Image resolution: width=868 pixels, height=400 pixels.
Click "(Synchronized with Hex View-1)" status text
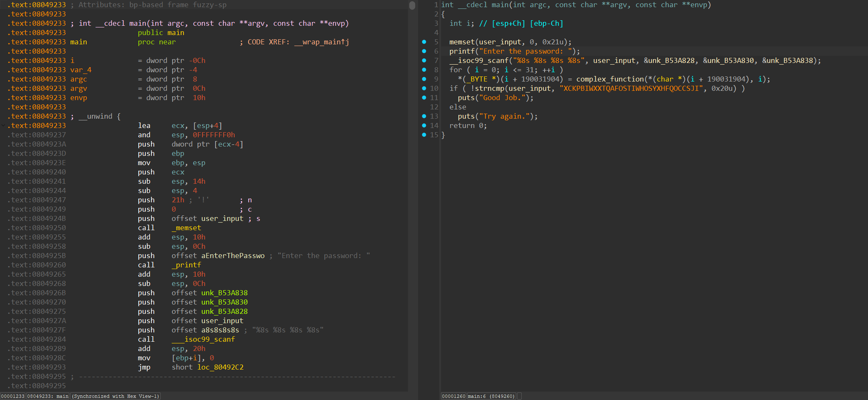coord(115,396)
